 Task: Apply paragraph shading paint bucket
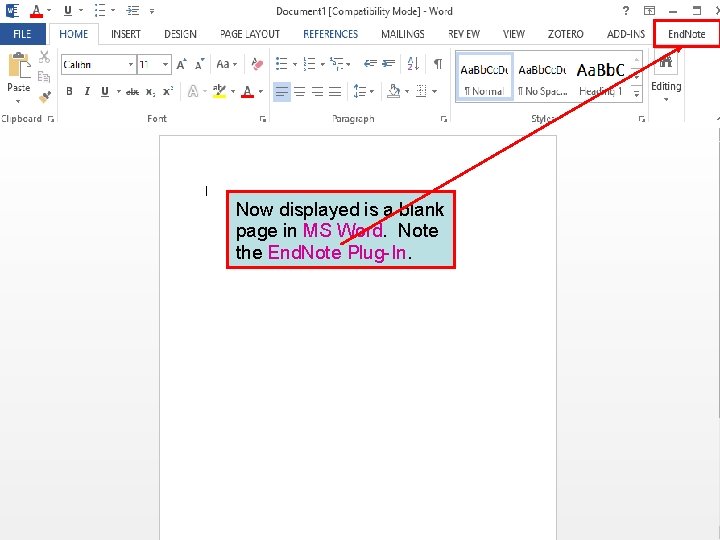[394, 91]
